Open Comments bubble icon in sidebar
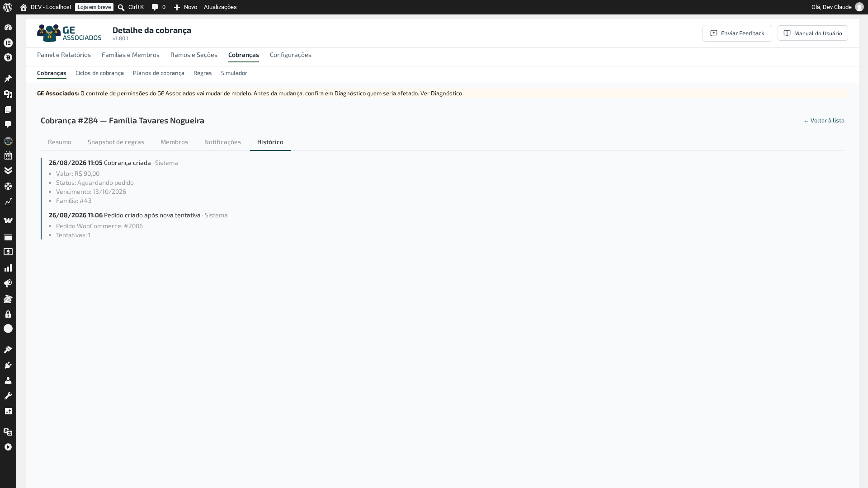This screenshot has height=488, width=868. (x=8, y=125)
